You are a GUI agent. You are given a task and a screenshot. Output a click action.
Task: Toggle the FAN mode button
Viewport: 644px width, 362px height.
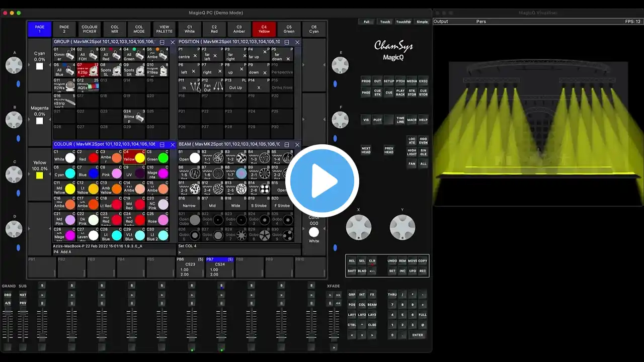[x=412, y=163]
